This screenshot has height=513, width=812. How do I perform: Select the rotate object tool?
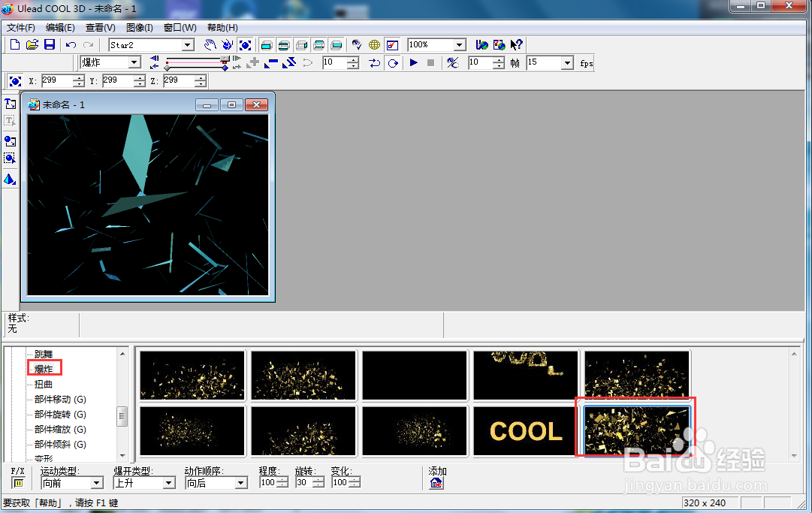[x=228, y=45]
